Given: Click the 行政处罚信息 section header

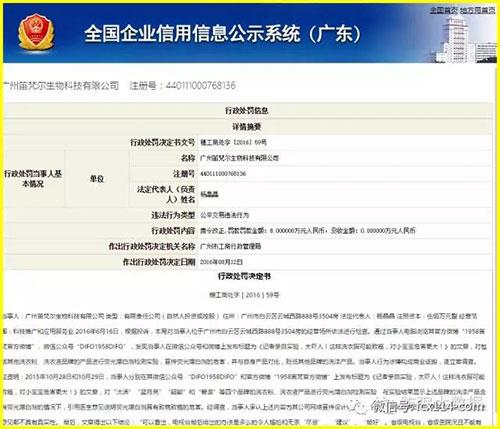Looking at the screenshot, I should pyautogui.click(x=247, y=111).
